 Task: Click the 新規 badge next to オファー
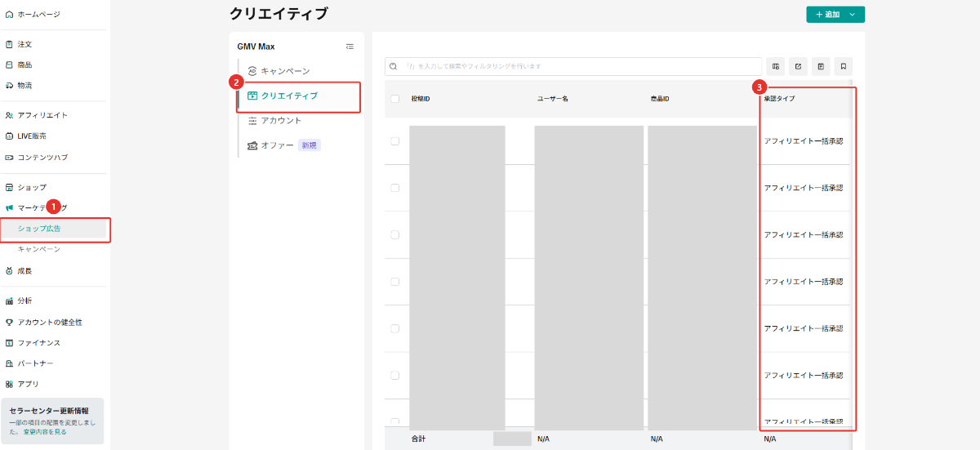click(309, 145)
